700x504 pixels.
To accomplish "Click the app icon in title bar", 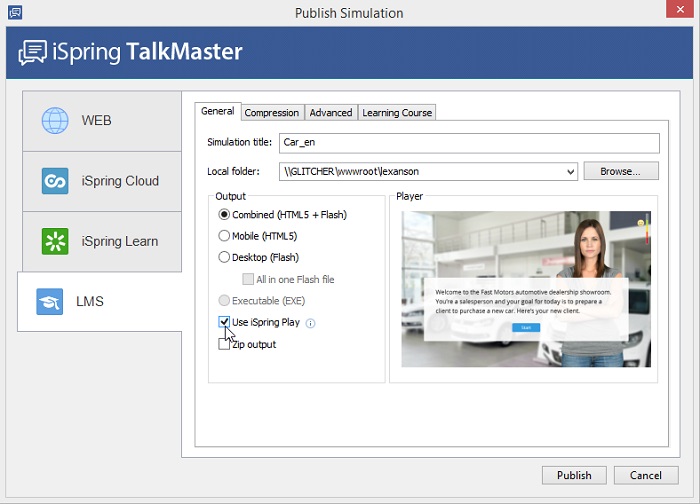I will [14, 13].
